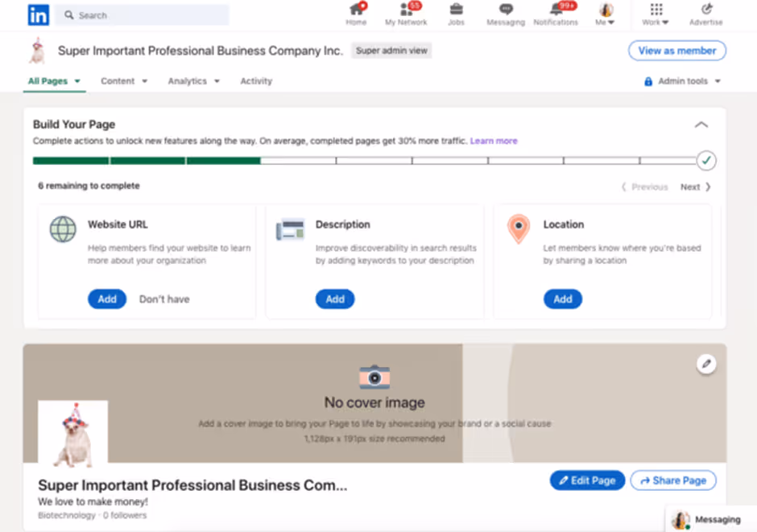Image resolution: width=757 pixels, height=532 pixels.
Task: Check Notifications via the bell icon
Action: pyautogui.click(x=556, y=14)
